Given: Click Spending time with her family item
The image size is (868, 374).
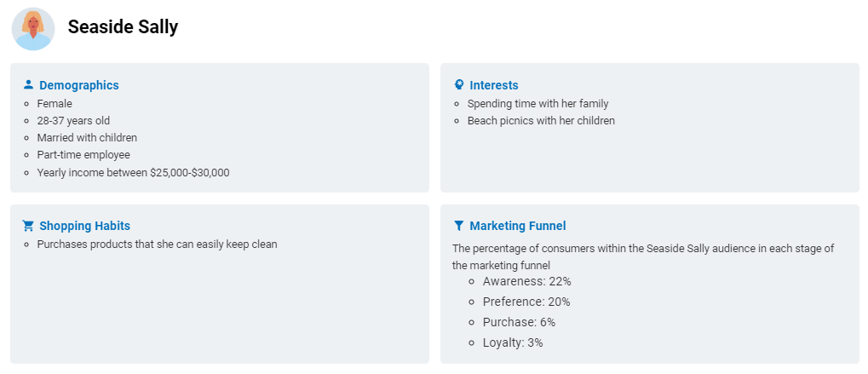Looking at the screenshot, I should point(538,103).
